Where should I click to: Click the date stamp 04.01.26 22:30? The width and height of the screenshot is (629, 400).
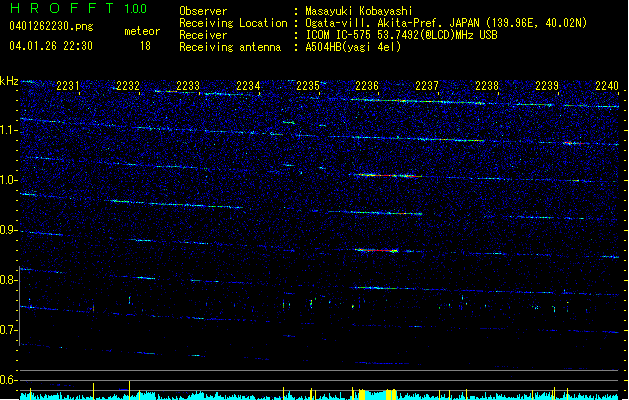(51, 46)
